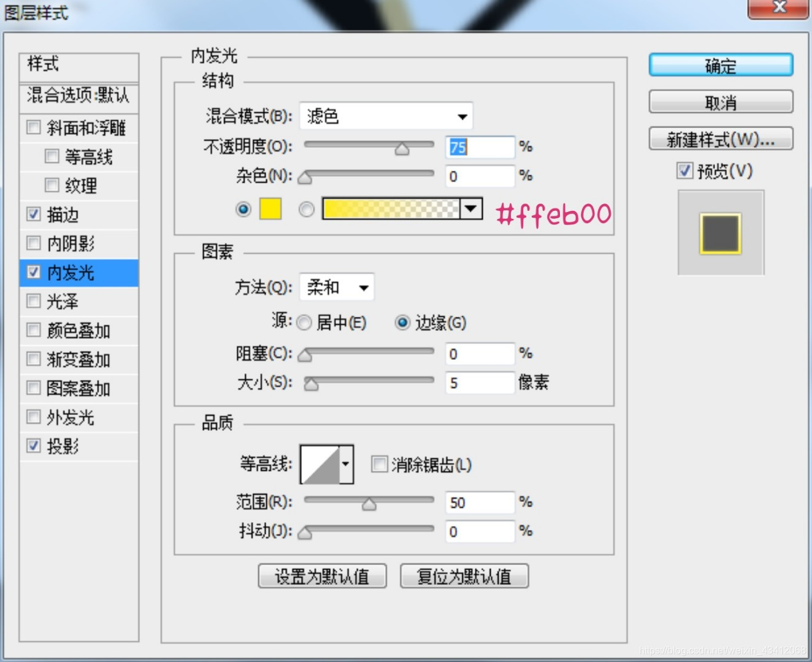This screenshot has height=662, width=812.
Task: Click the 不透明度 slider handle
Action: (402, 148)
